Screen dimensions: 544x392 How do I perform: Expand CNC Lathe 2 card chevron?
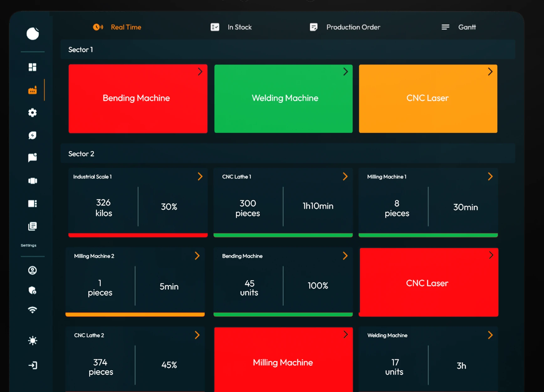pos(197,335)
